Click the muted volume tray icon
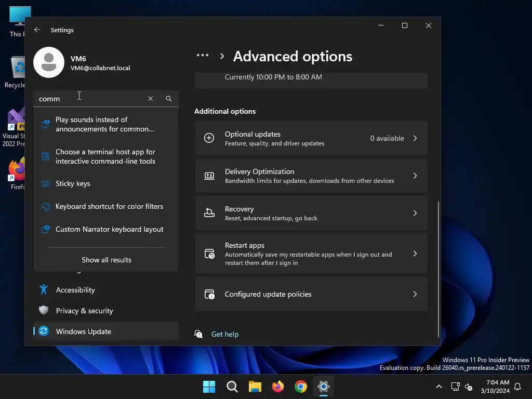Screen dimensions: 532x399 pos(469,387)
